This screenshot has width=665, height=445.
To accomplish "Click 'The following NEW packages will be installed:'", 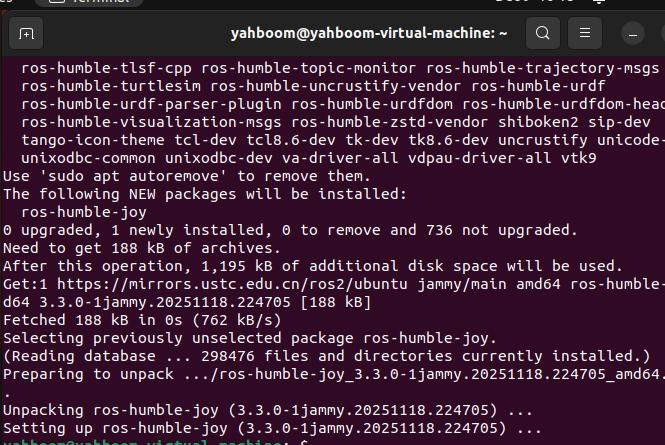I will pos(205,194).
